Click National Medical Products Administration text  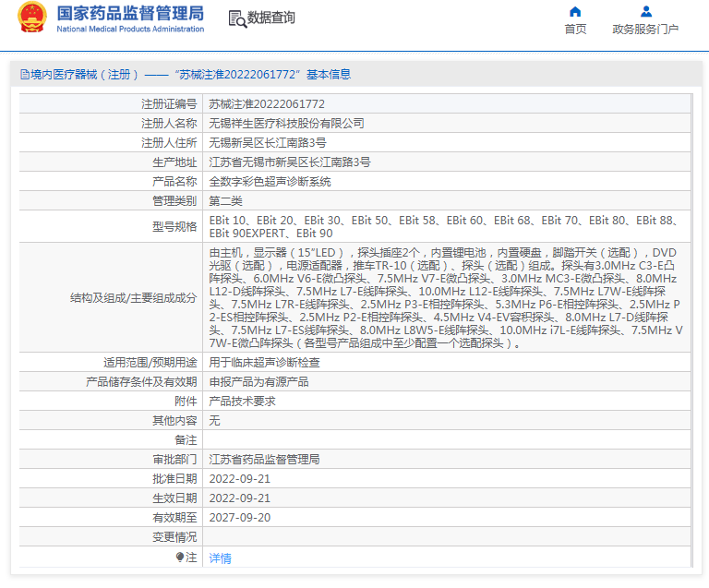click(130, 29)
